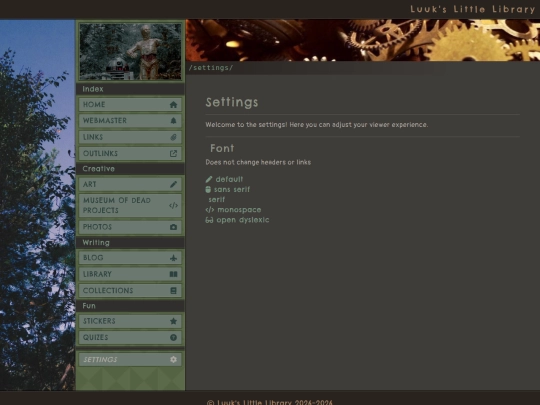
Task: Click the Fun sidebar section label
Action: click(x=89, y=306)
